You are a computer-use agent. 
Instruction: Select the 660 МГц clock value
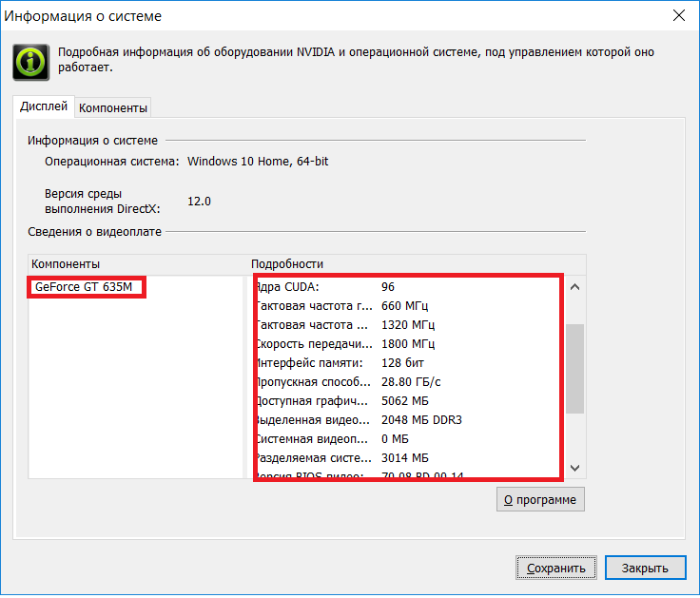tap(404, 306)
